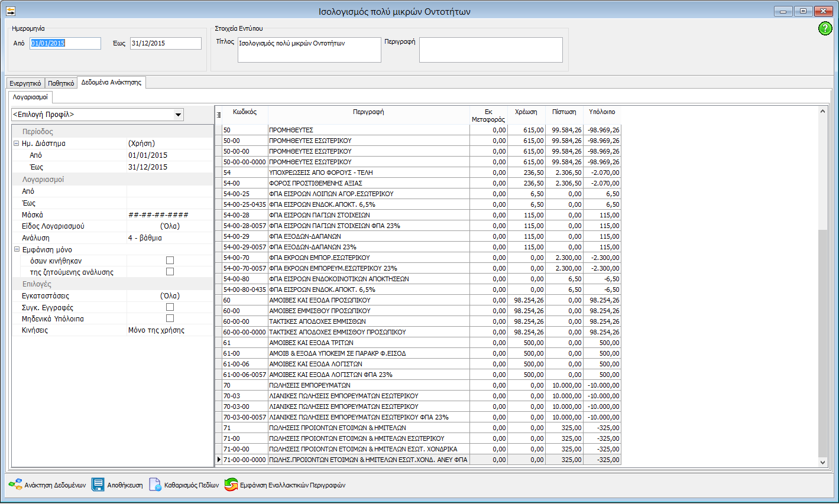The width and height of the screenshot is (839, 504).
Task: Open the green help question mark icon
Action: pyautogui.click(x=825, y=28)
